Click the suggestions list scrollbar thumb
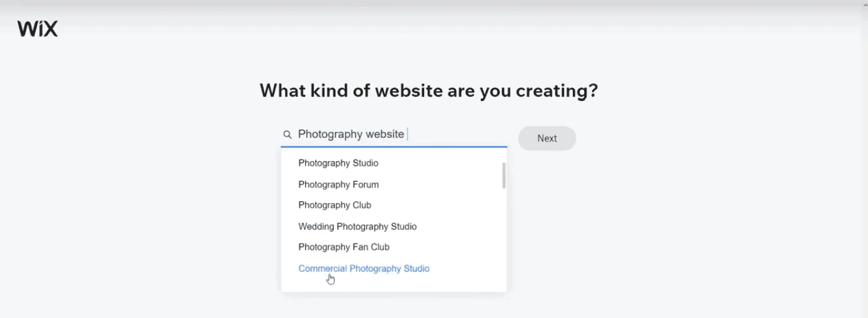This screenshot has width=868, height=318. (504, 176)
